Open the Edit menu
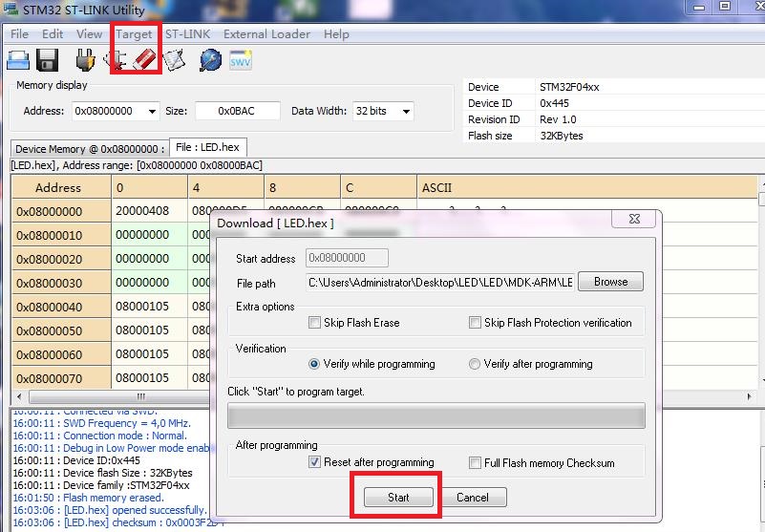Viewport: 765px width, 532px height. tap(53, 34)
